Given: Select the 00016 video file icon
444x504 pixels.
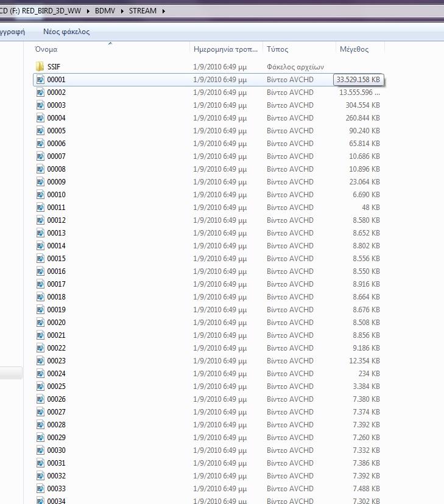Looking at the screenshot, I should 40,271.
